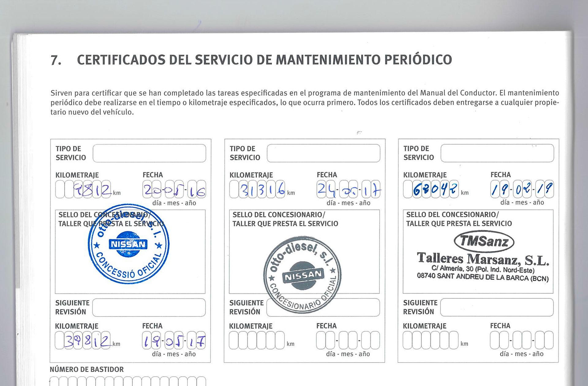Click the Número de Bastidor boxes
This screenshot has width=588, height=386.
click(128, 381)
